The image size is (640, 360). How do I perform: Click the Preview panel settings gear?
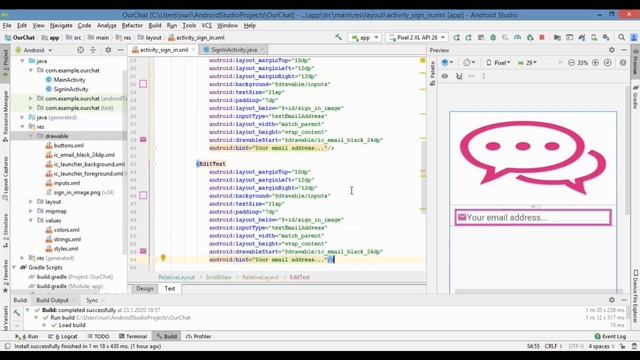click(611, 50)
